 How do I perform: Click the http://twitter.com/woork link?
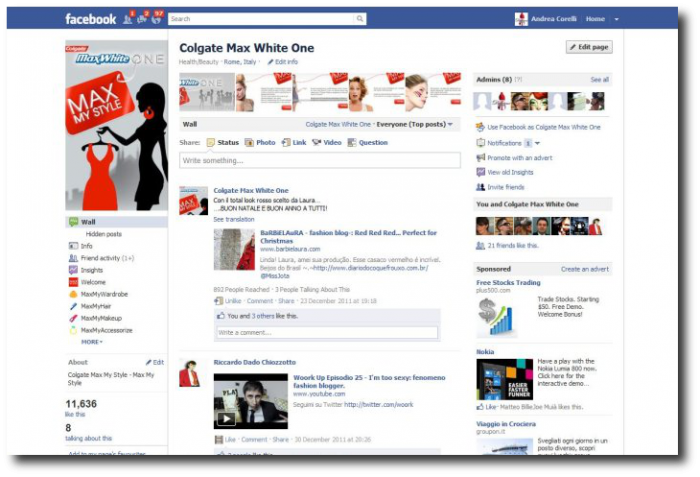pyautogui.click(x=379, y=405)
